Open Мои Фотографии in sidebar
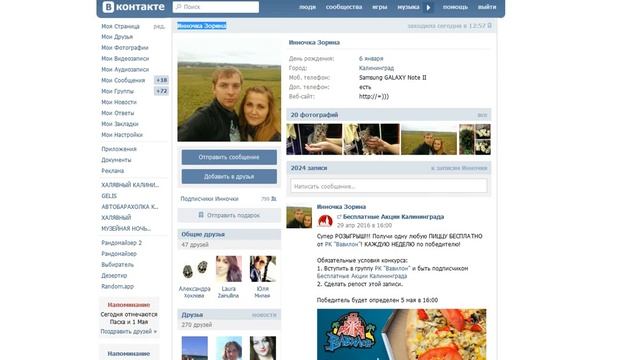 click(x=125, y=48)
